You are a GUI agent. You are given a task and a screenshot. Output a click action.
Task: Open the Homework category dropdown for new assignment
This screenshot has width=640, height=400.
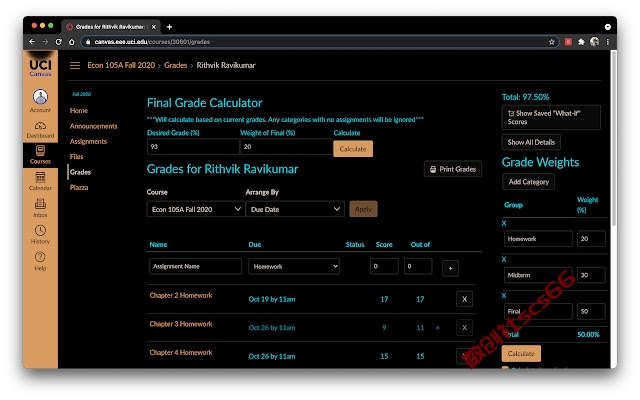click(x=294, y=266)
